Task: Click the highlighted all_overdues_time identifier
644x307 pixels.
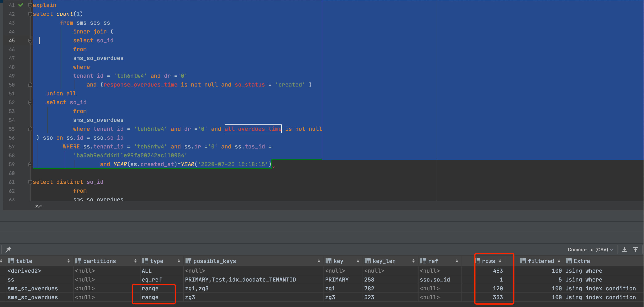Action: (x=253, y=129)
